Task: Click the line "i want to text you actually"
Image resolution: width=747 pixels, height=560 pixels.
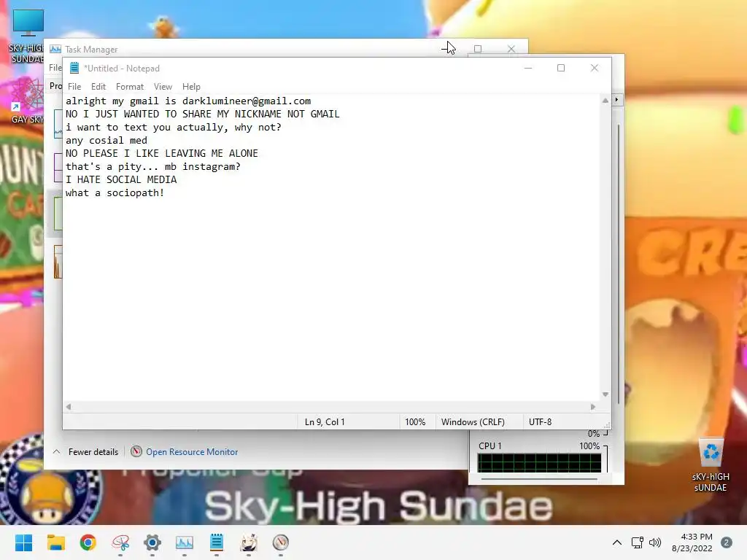Action: pyautogui.click(x=174, y=127)
